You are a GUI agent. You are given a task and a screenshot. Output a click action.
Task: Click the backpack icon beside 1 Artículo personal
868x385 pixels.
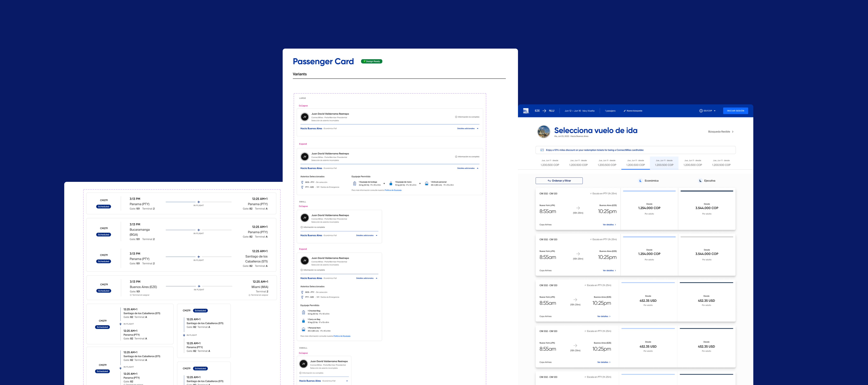click(427, 183)
